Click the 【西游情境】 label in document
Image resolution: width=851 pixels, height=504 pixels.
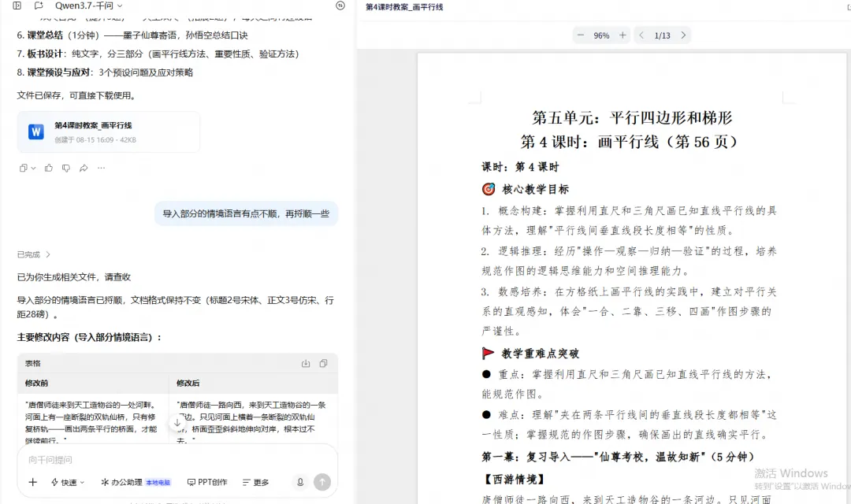pos(514,479)
